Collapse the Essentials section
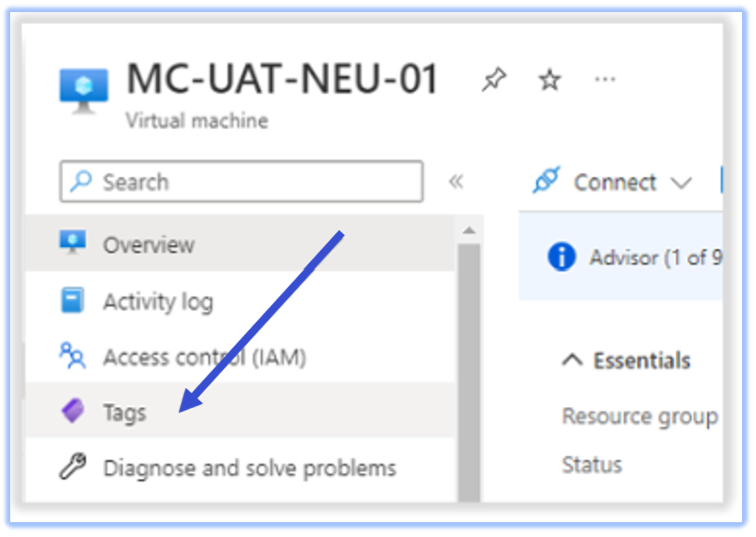This screenshot has width=756, height=537. [572, 360]
